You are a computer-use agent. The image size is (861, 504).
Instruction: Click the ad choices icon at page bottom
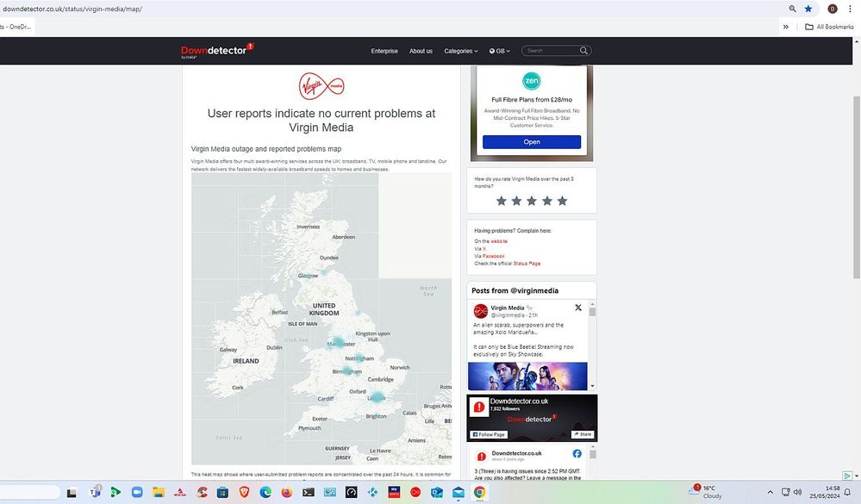pyautogui.click(x=847, y=476)
